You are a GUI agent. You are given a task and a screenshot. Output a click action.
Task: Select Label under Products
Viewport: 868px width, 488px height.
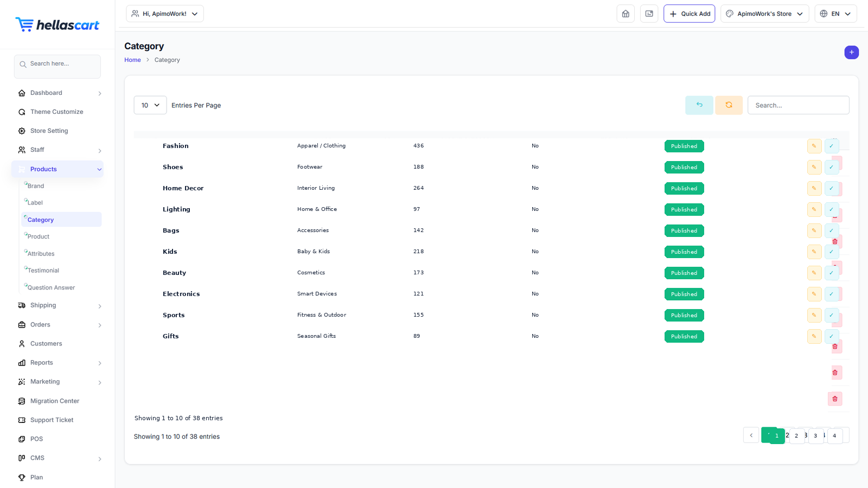pyautogui.click(x=35, y=203)
